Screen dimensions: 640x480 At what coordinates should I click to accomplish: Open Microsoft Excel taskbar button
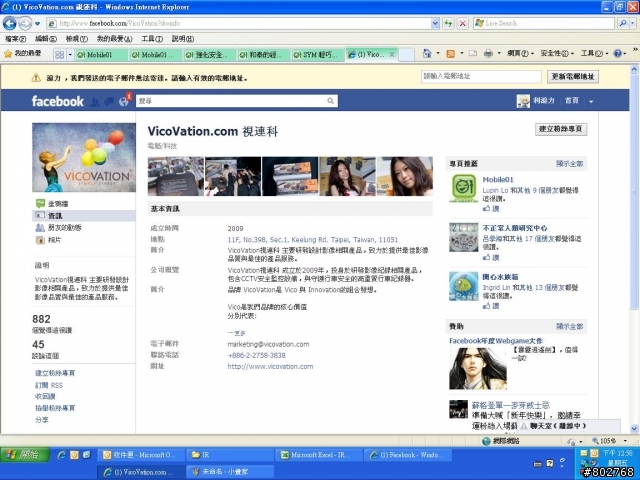coord(319,455)
